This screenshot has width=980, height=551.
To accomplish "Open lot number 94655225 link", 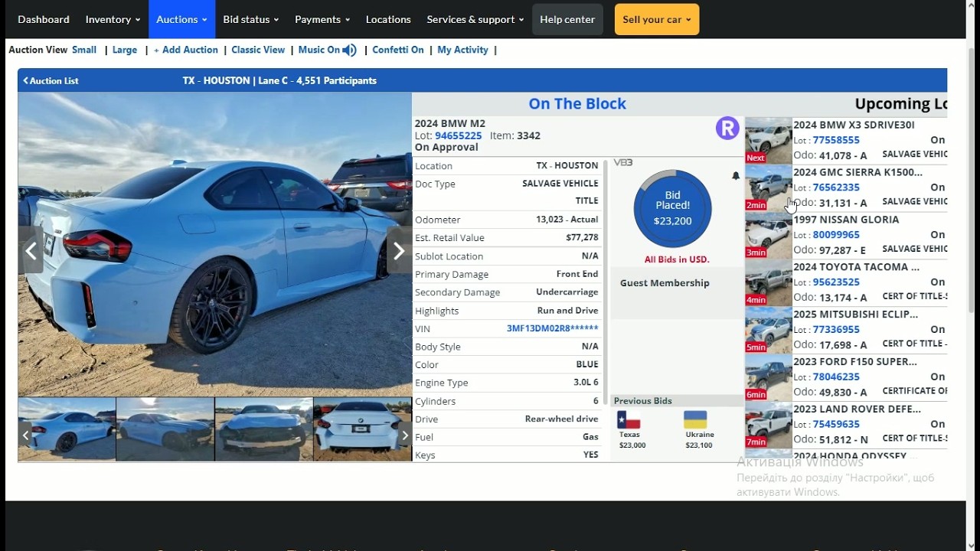I will [x=458, y=135].
